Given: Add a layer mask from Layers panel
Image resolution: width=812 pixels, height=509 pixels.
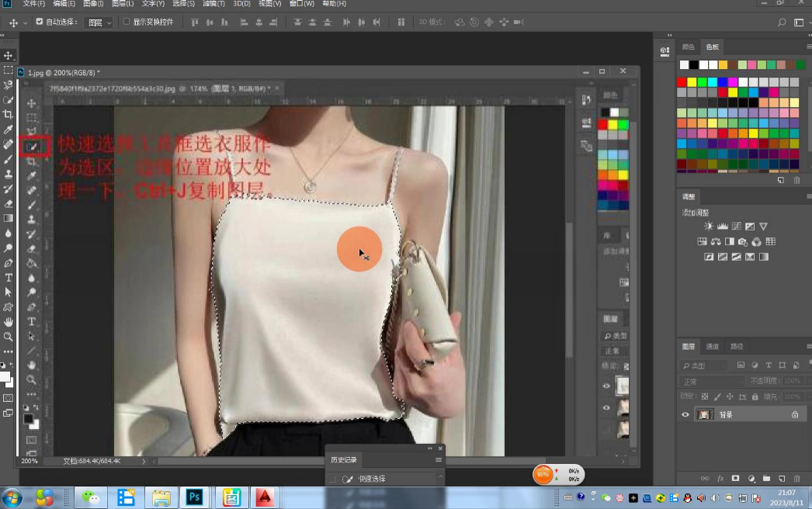Looking at the screenshot, I should tap(735, 479).
